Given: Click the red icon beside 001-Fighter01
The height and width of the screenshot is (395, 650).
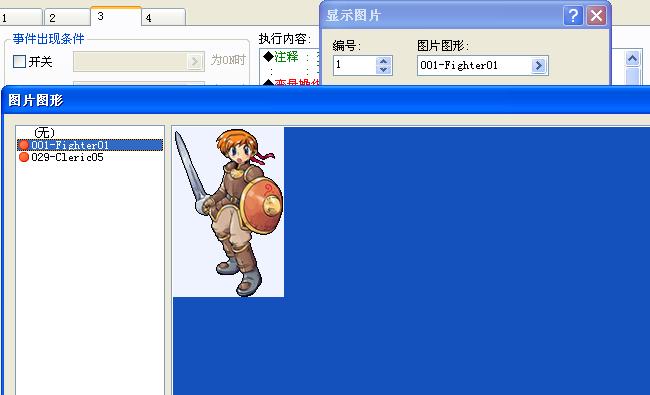Looking at the screenshot, I should tap(24, 145).
